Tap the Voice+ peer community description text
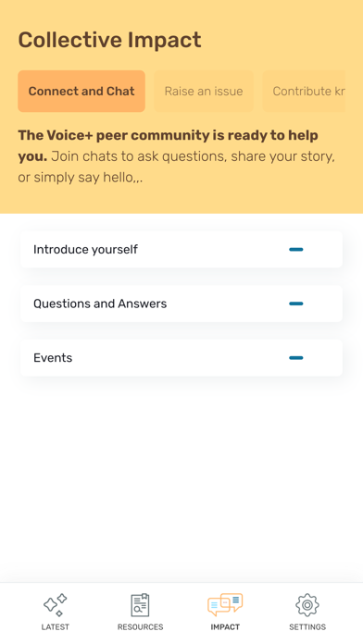The height and width of the screenshot is (644, 363). tap(177, 156)
